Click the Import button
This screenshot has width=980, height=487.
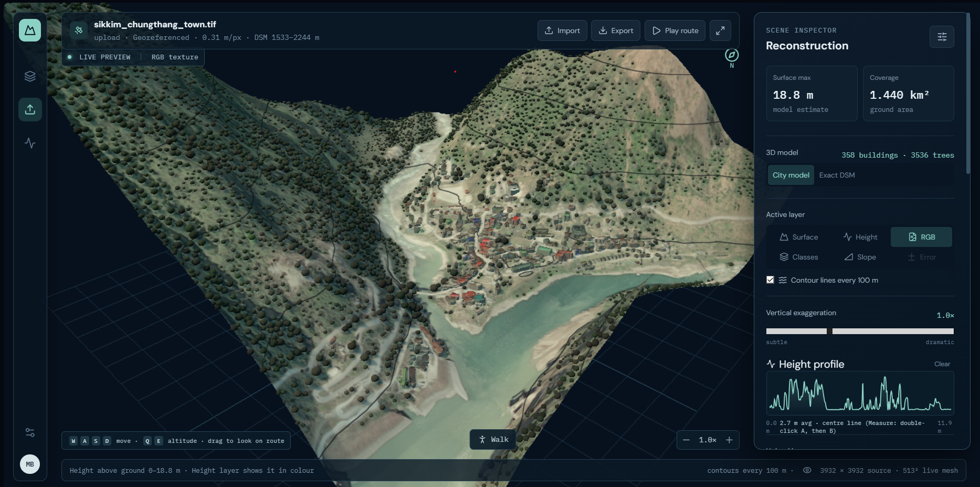point(562,30)
